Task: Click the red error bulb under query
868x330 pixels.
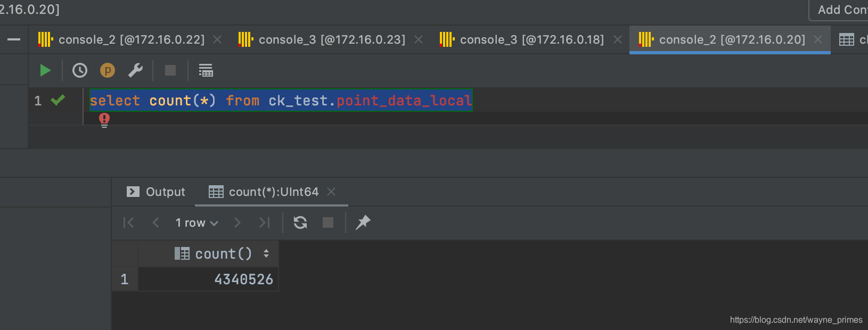Action: tap(104, 120)
